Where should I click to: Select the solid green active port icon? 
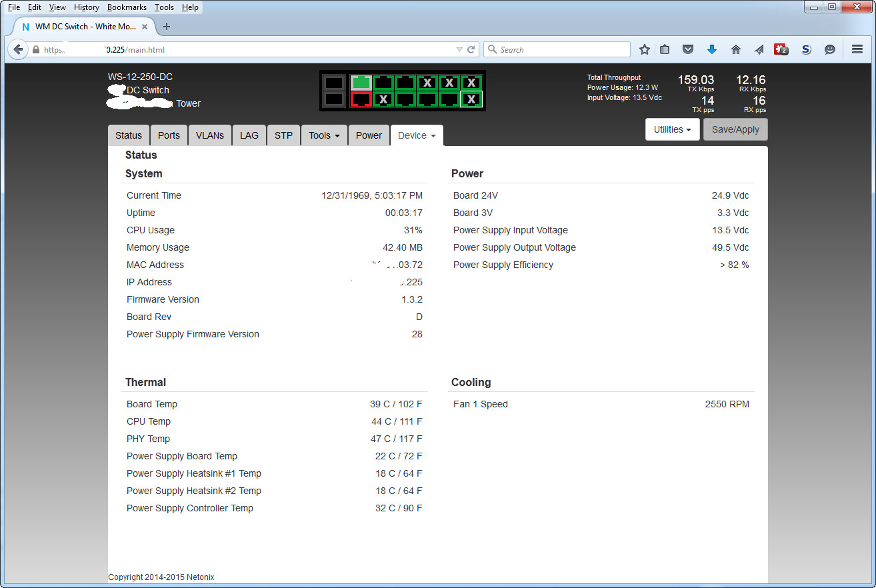pyautogui.click(x=361, y=83)
